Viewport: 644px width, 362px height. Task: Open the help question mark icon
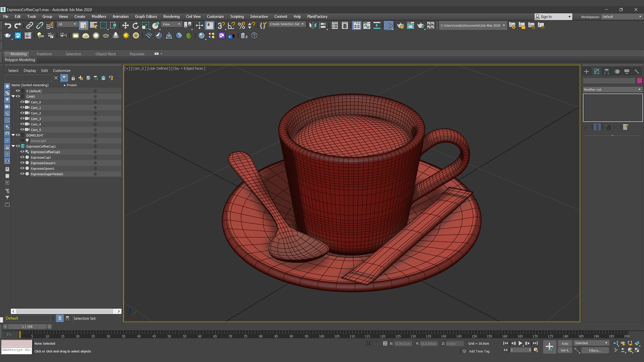pos(254,36)
